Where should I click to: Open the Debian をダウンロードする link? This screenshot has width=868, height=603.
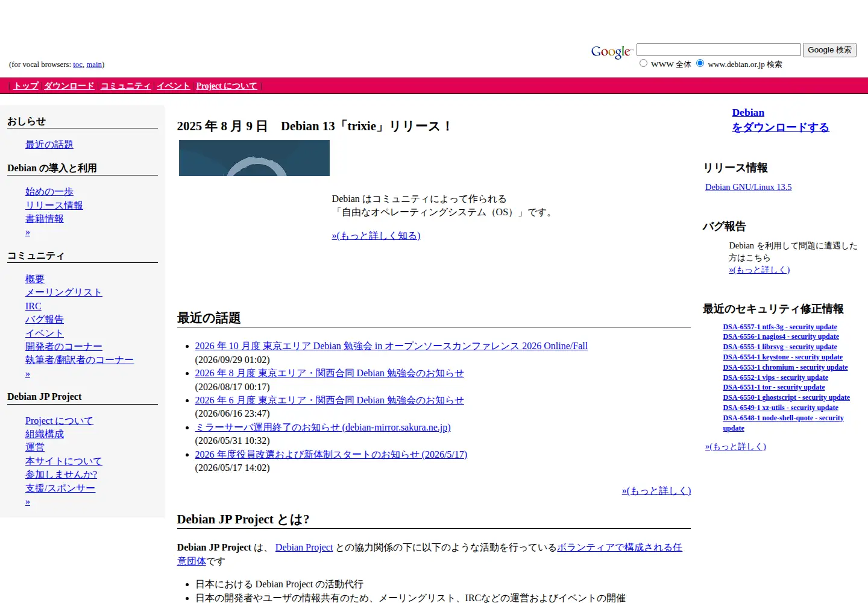click(x=781, y=120)
